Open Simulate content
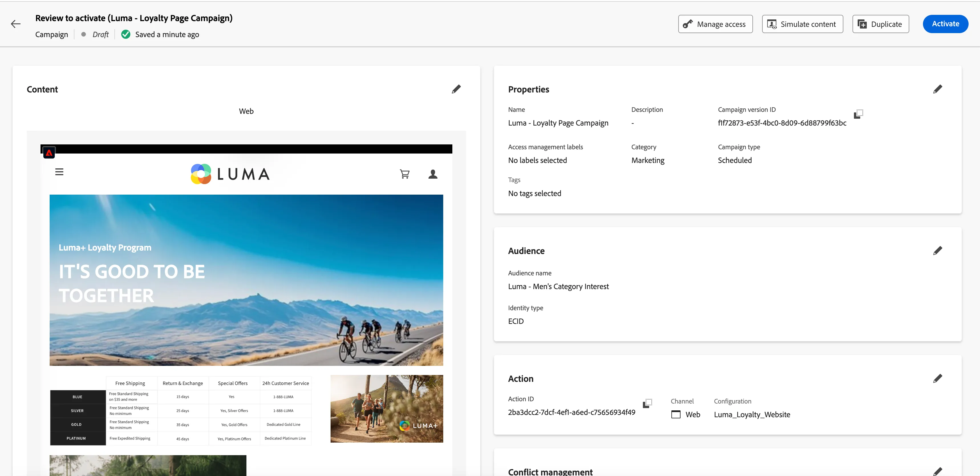 click(x=803, y=24)
